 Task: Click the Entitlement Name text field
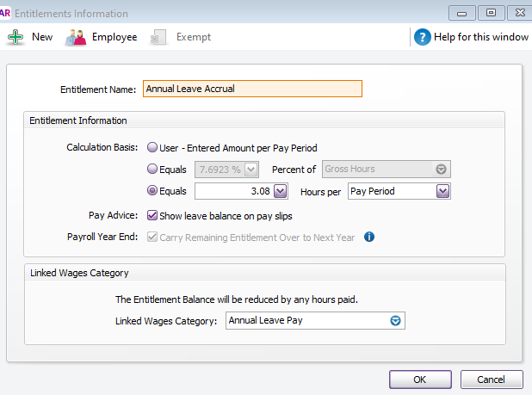point(252,89)
